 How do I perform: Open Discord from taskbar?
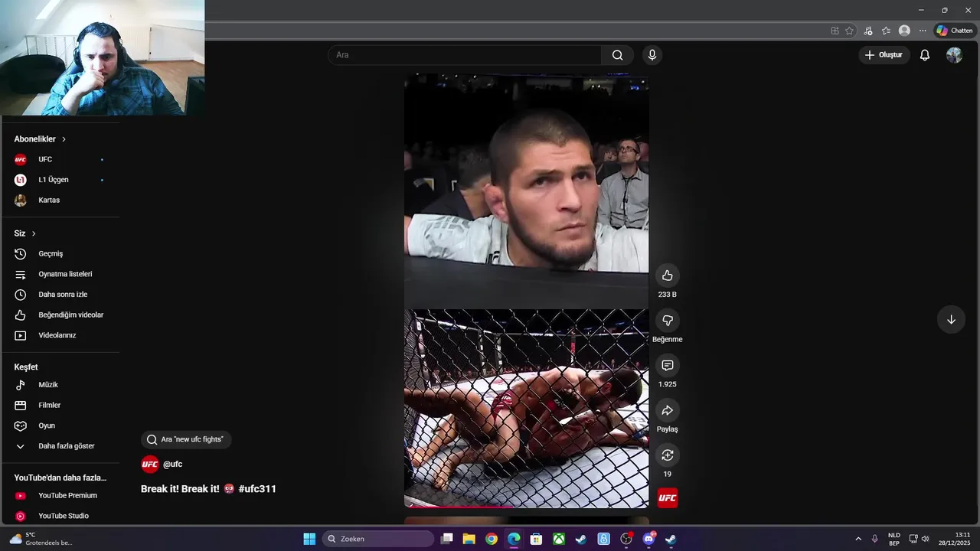click(649, 539)
